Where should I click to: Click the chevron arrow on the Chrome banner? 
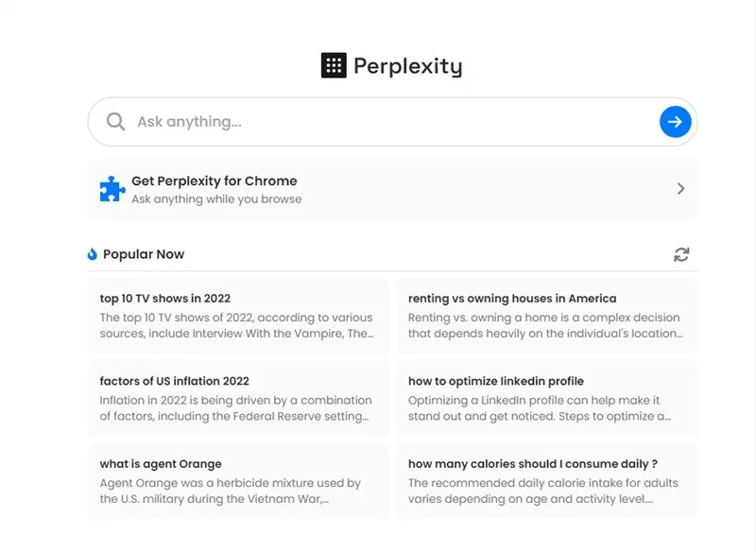[x=680, y=189]
